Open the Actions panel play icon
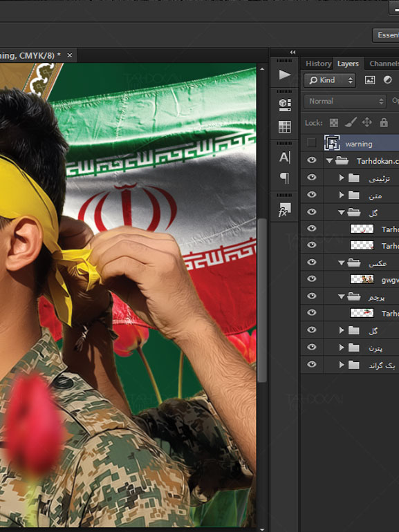399x532 pixels. (285, 75)
